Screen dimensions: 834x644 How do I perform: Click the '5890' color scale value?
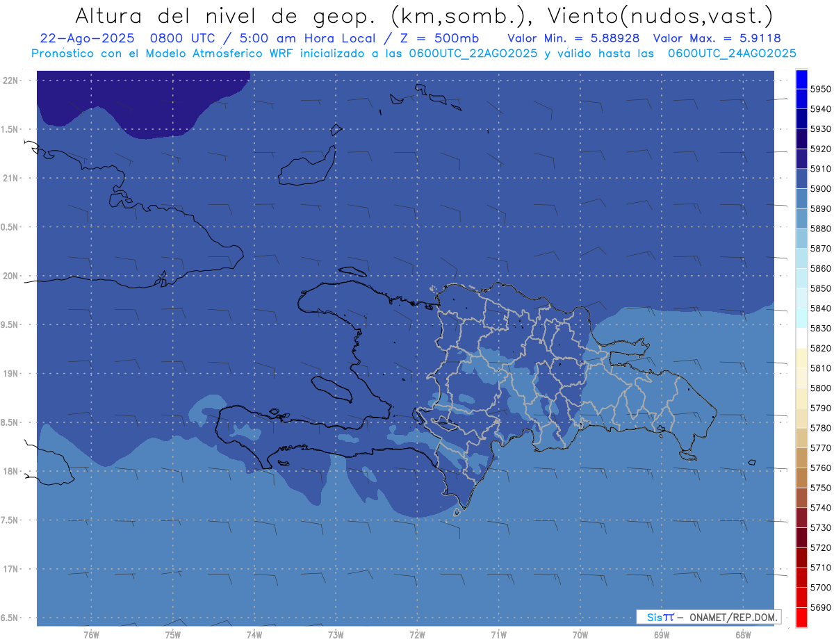pos(820,208)
